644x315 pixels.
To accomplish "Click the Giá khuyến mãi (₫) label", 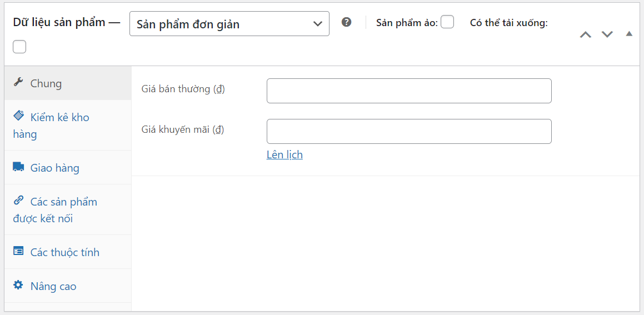I will [x=183, y=130].
